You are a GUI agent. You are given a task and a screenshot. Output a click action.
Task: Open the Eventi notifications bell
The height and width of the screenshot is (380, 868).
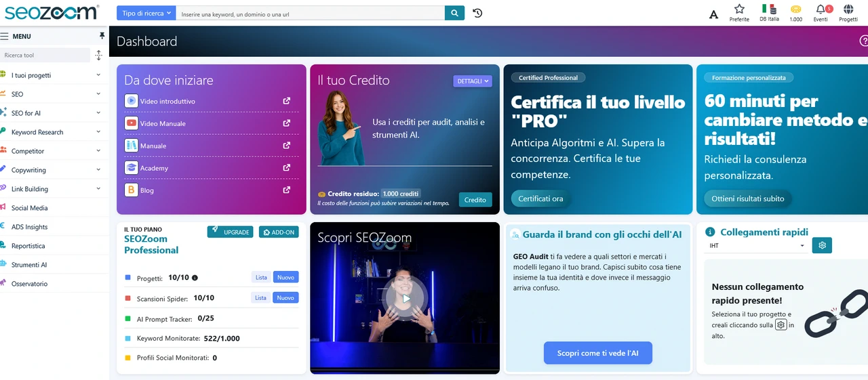821,9
